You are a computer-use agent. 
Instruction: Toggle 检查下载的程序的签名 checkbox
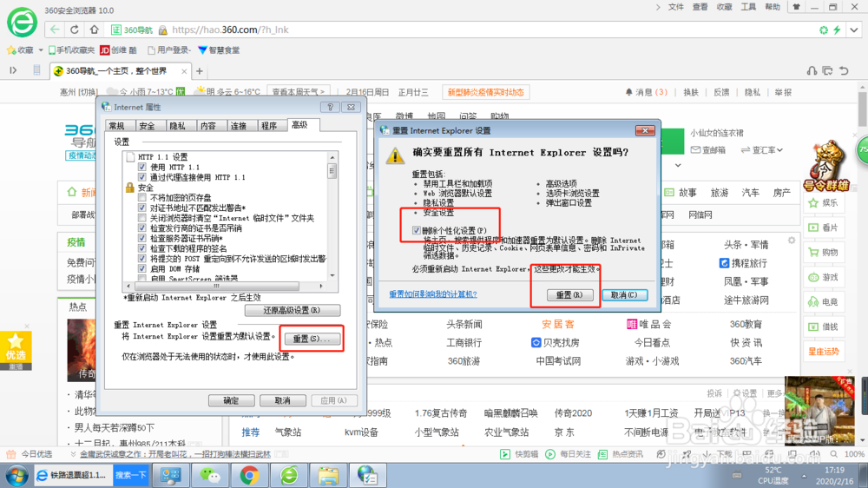(x=142, y=248)
